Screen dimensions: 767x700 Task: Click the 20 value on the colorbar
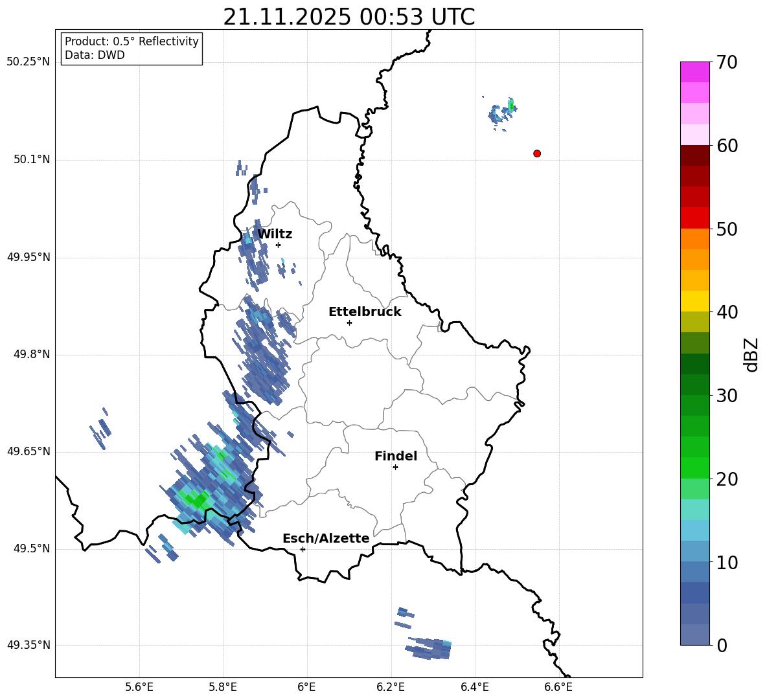(x=727, y=479)
